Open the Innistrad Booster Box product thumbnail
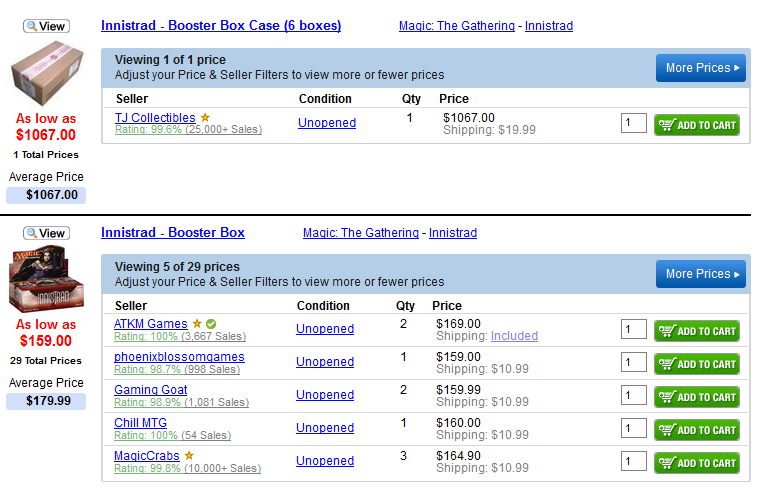The width and height of the screenshot is (758, 490). point(46,279)
